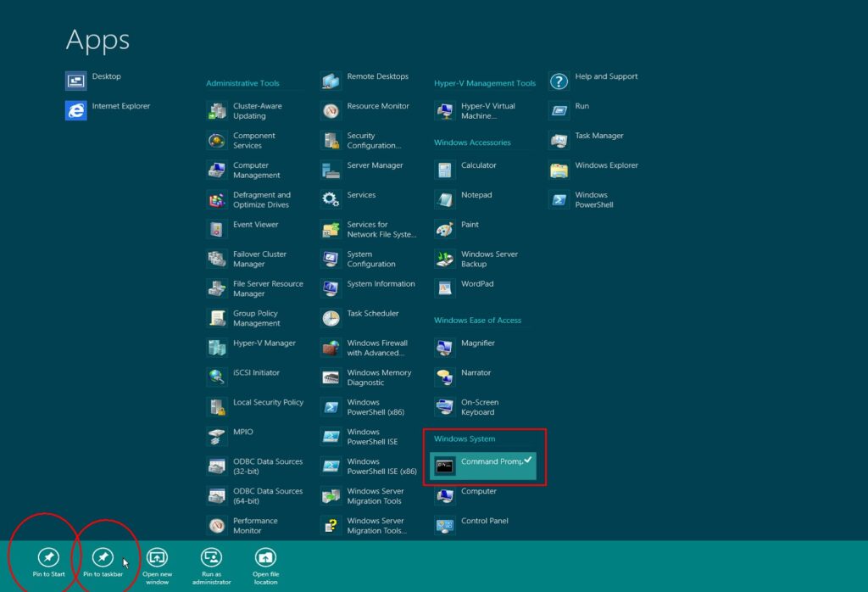Viewport: 868px width, 592px height.
Task: Open Help and Support question mark icon
Action: 559,81
